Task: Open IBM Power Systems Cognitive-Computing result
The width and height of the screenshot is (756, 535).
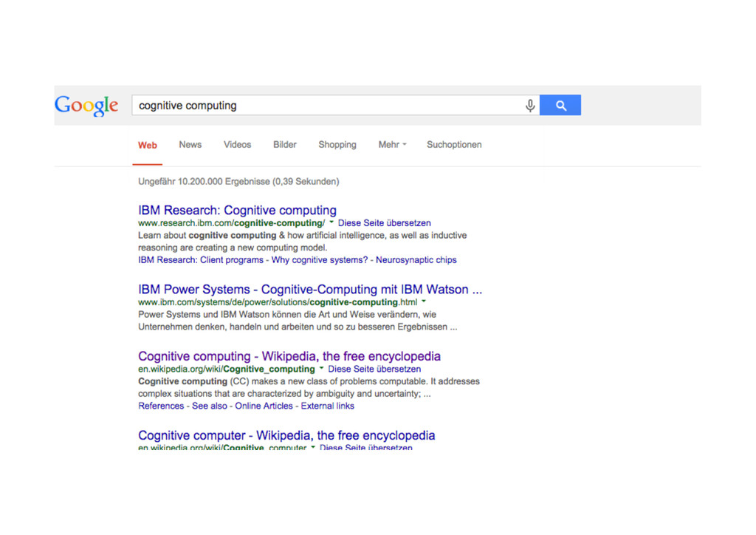Action: (309, 290)
